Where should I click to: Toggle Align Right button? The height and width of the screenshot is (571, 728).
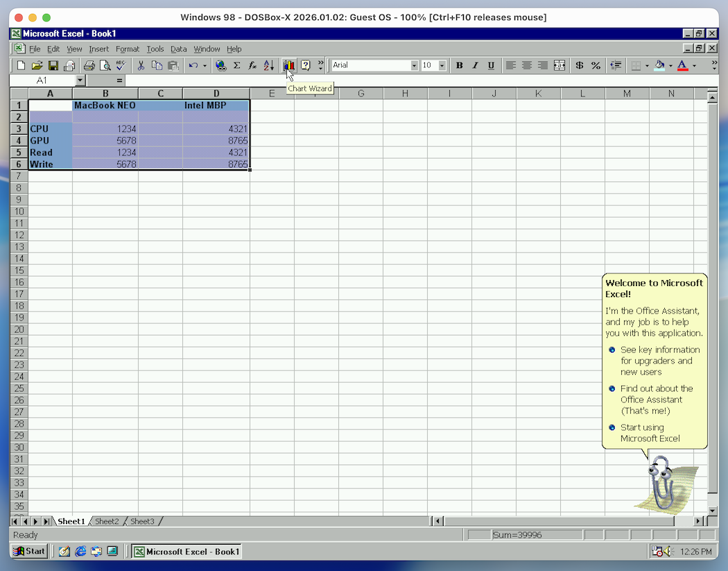coord(543,65)
